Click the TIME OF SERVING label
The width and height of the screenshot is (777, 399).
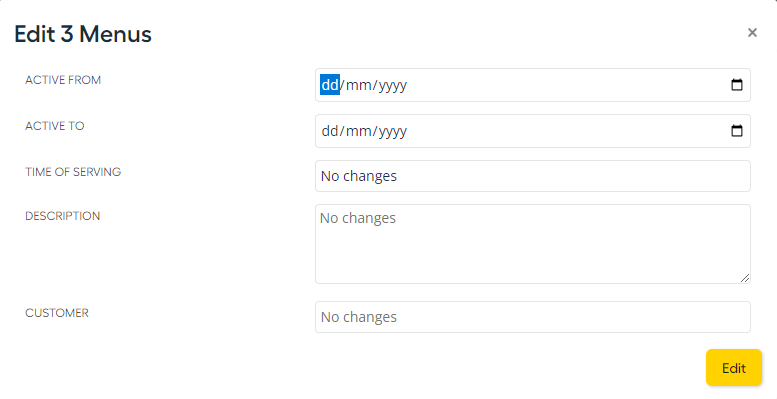click(x=73, y=172)
